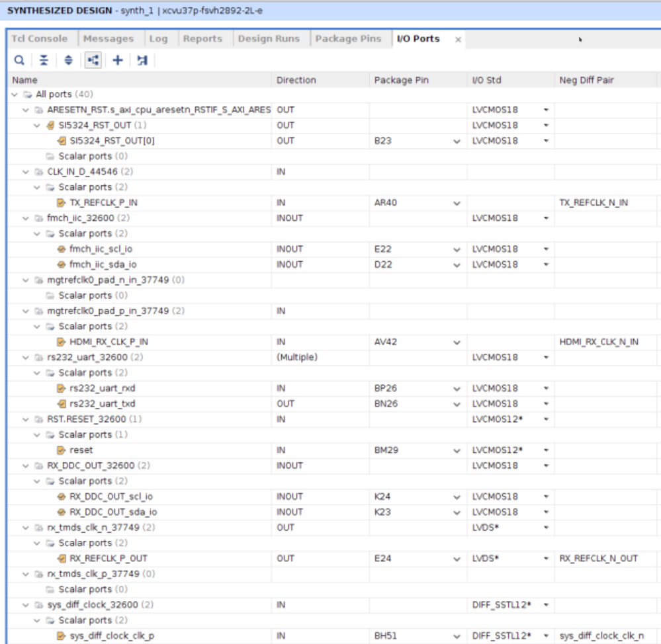Click the reset input port icon

62,450
